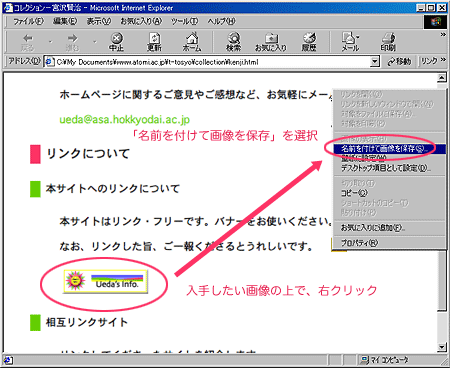Click the Print (印刷) toolbar icon

pyautogui.click(x=388, y=42)
